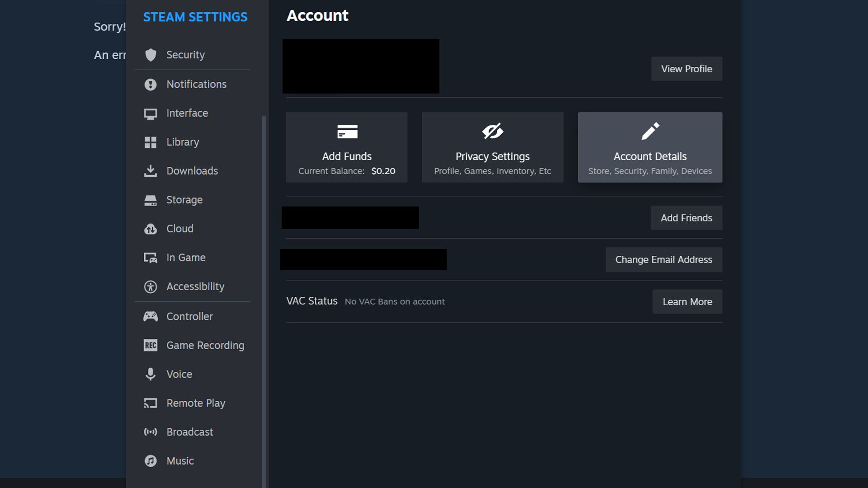This screenshot has height=488, width=868.
Task: Click Learn More next to VAC Status
Action: coord(687,302)
